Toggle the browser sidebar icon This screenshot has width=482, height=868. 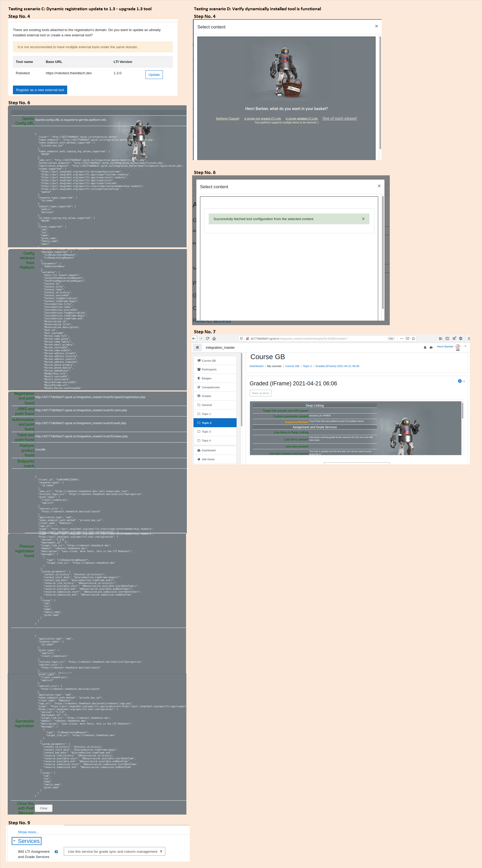tap(447, 339)
